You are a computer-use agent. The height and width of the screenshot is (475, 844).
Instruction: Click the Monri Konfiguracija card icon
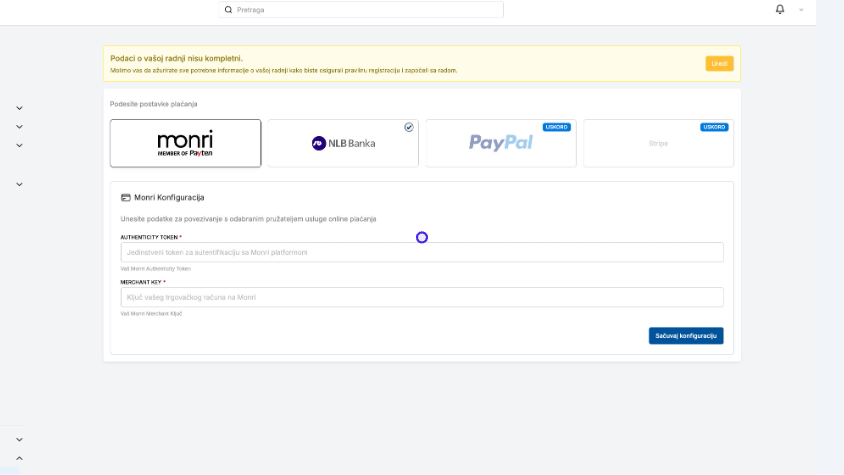click(125, 198)
